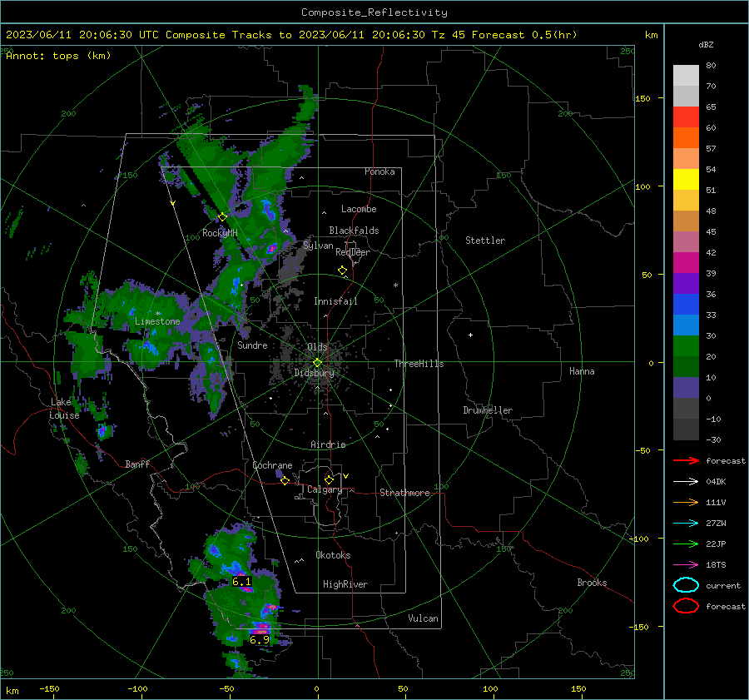Click the cyan 27ZW arrow icon
The image size is (749, 700).
click(x=686, y=524)
